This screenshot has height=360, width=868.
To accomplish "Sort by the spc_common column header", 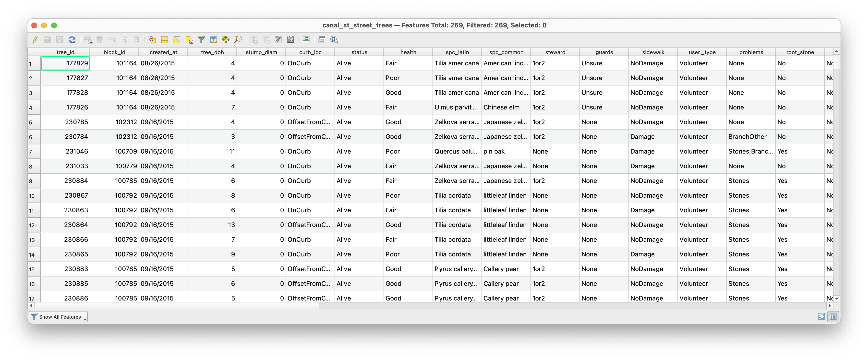I will point(506,52).
